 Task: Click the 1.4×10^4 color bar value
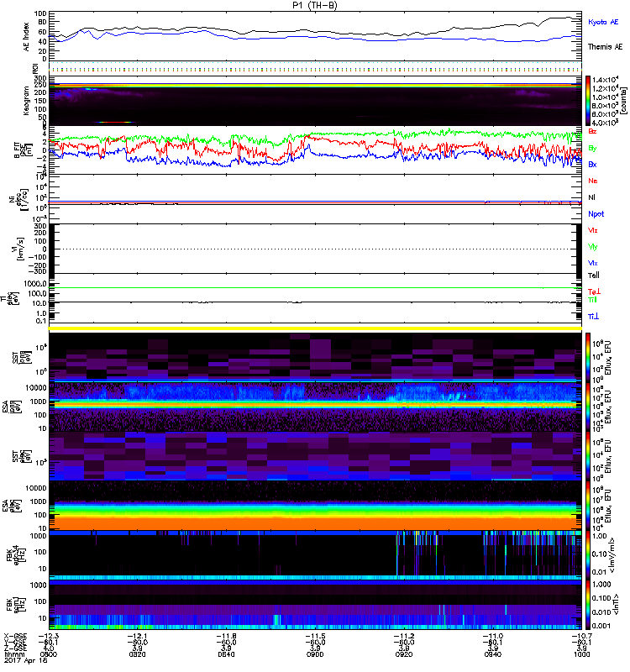pyautogui.click(x=605, y=80)
